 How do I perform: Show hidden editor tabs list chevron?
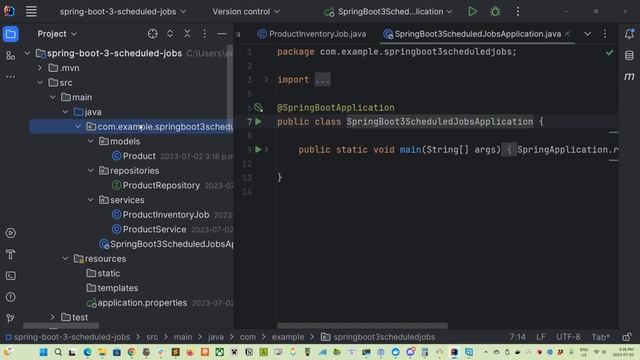pyautogui.click(x=587, y=34)
